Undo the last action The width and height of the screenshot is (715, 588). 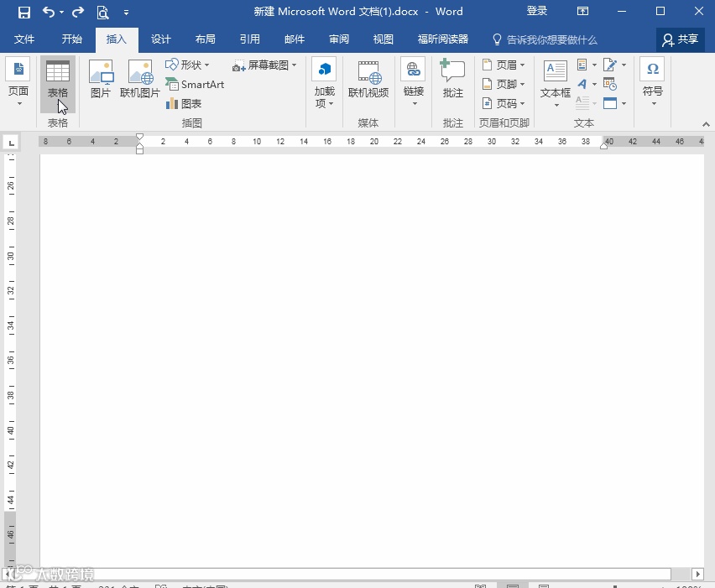(49, 12)
